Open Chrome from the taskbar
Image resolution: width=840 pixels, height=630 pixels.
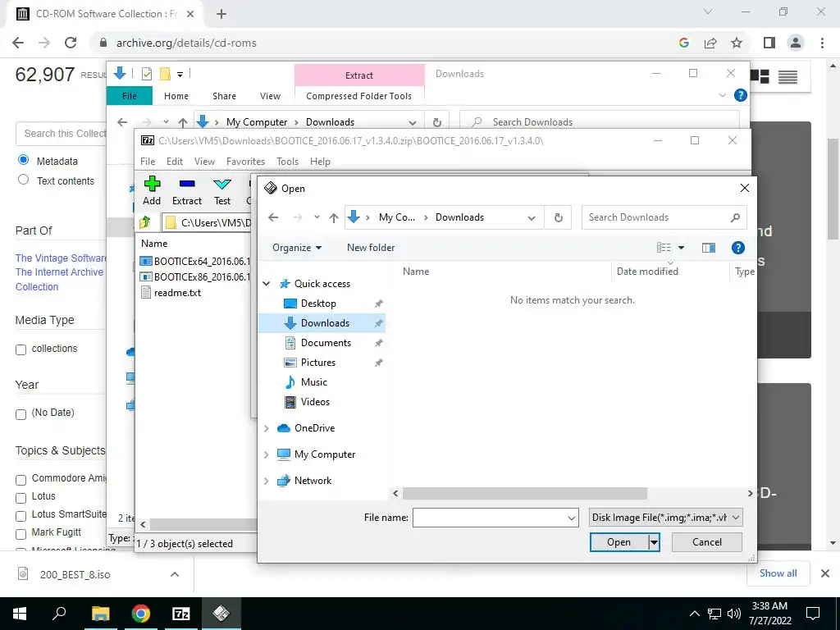[141, 614]
